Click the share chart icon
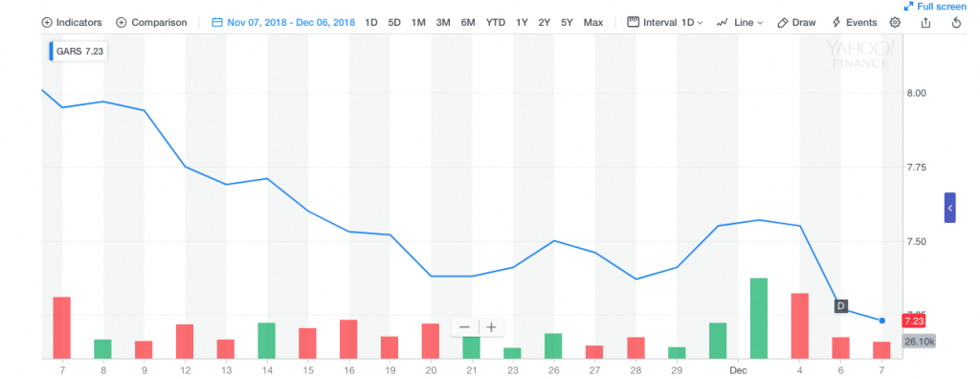980x379 pixels. tap(925, 23)
